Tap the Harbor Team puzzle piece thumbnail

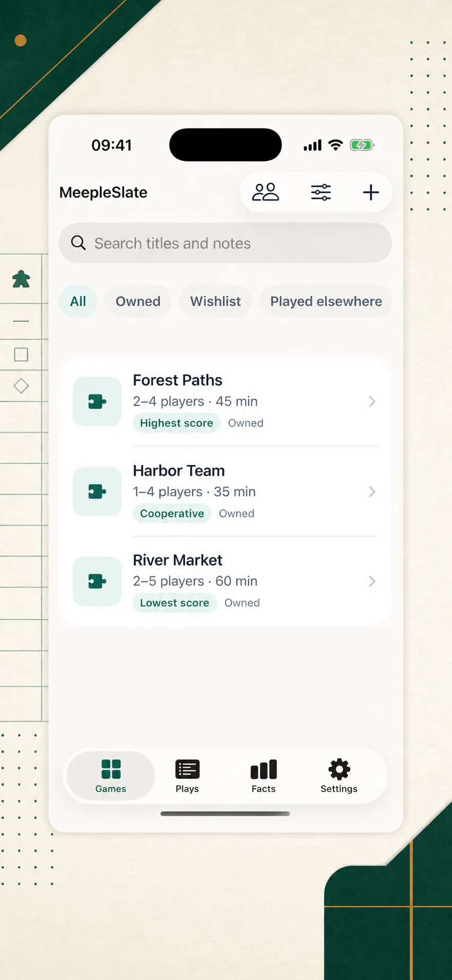[x=97, y=492]
